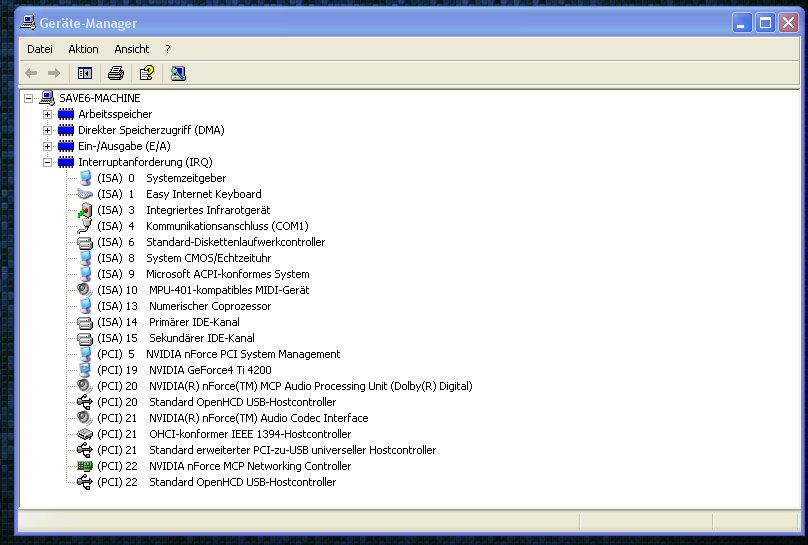Click the Integriertes Infrarotgerät icon
808x545 pixels.
(85, 210)
